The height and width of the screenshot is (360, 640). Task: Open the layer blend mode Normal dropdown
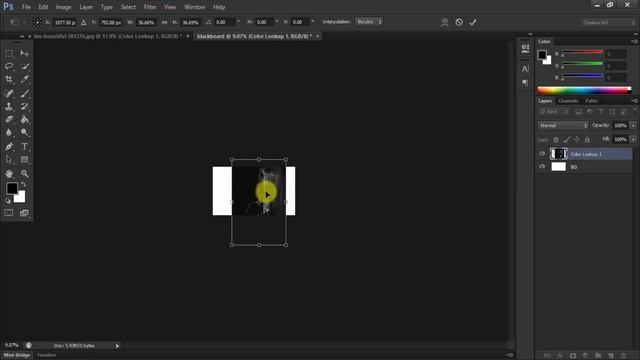563,126
